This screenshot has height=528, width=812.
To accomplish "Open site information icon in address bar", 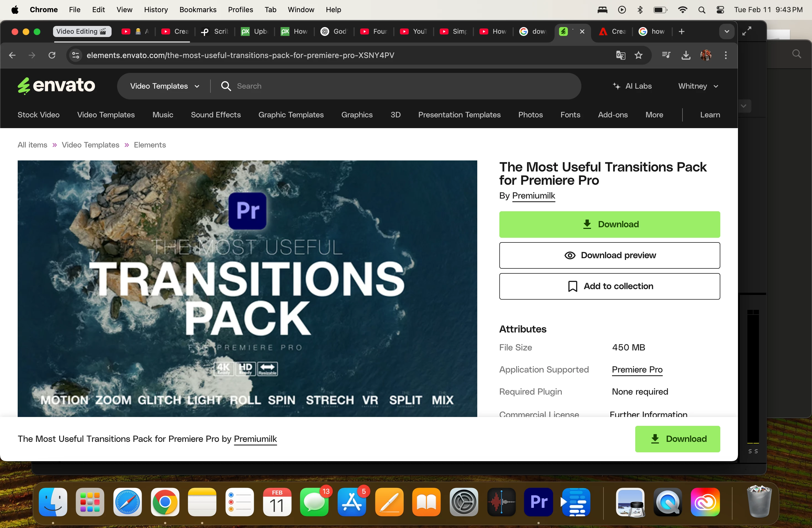I will (76, 55).
